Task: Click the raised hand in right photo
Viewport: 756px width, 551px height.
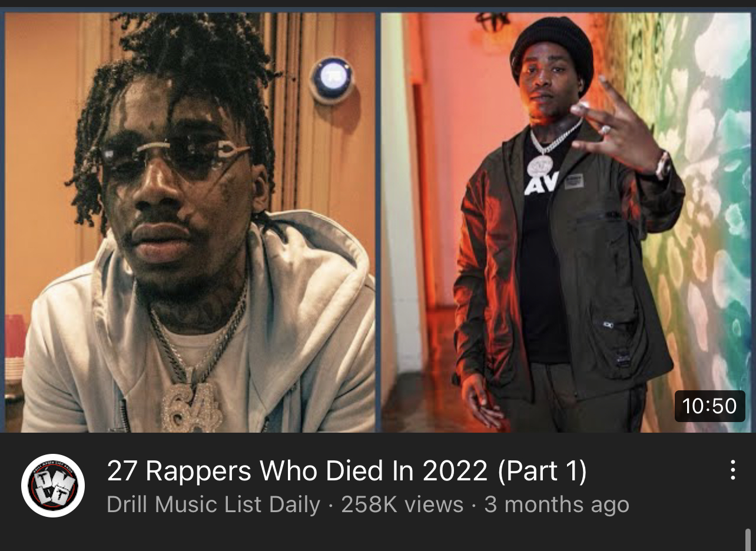Action: point(618,127)
